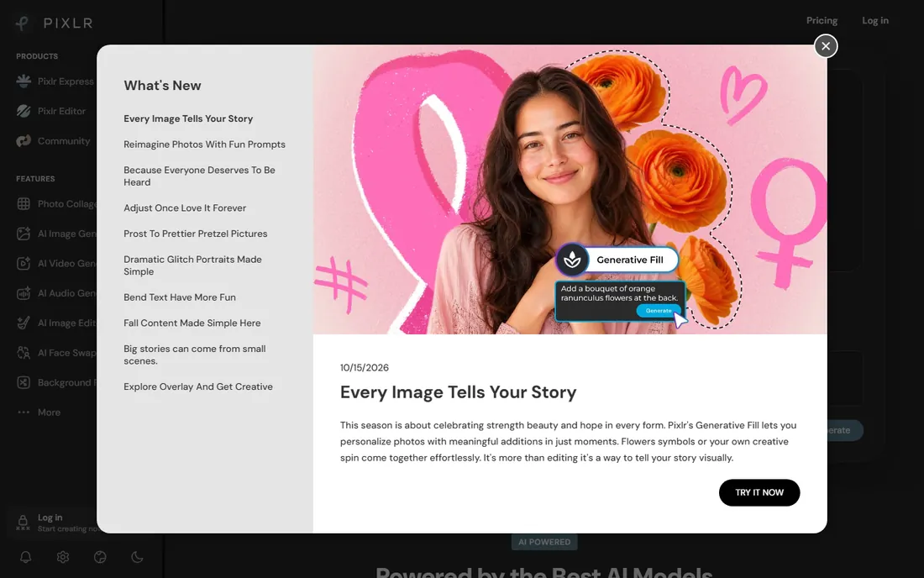Viewport: 924px width, 578px height.
Task: Select Adjust Once Love It Forever
Action: (x=185, y=208)
